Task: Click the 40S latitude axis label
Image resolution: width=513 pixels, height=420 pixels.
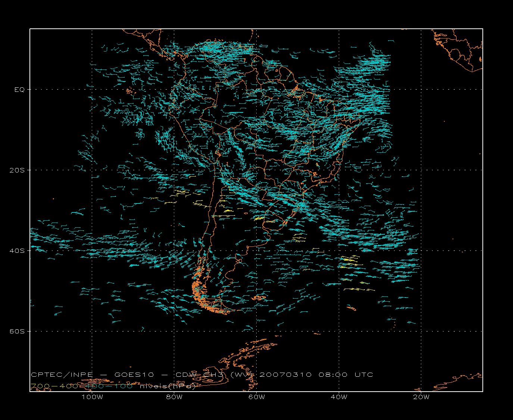Action: click(x=17, y=251)
